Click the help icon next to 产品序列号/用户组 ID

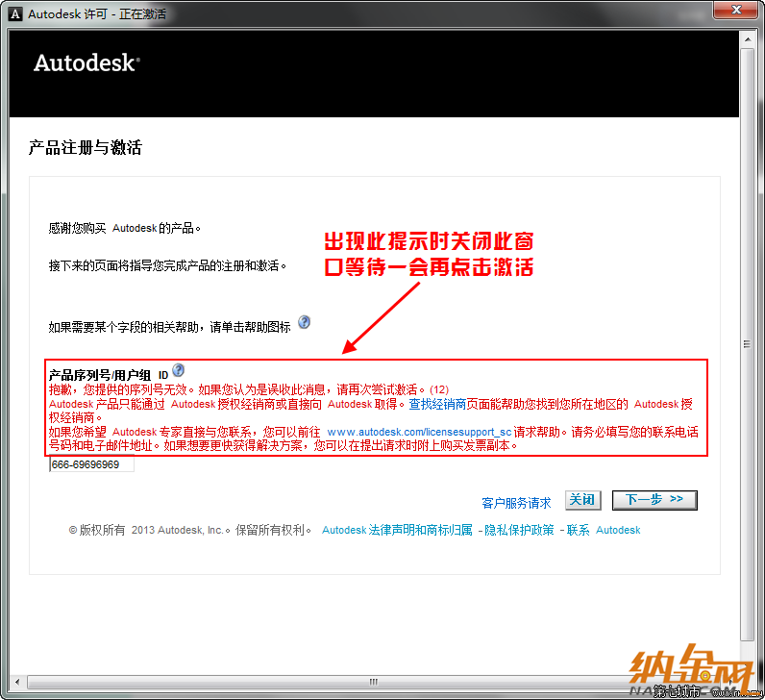point(179,370)
